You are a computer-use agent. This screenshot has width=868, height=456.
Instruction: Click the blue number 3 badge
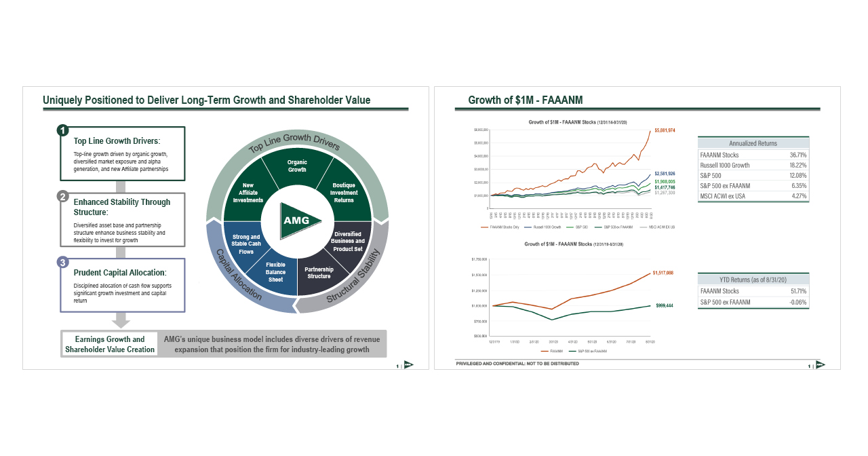click(62, 263)
